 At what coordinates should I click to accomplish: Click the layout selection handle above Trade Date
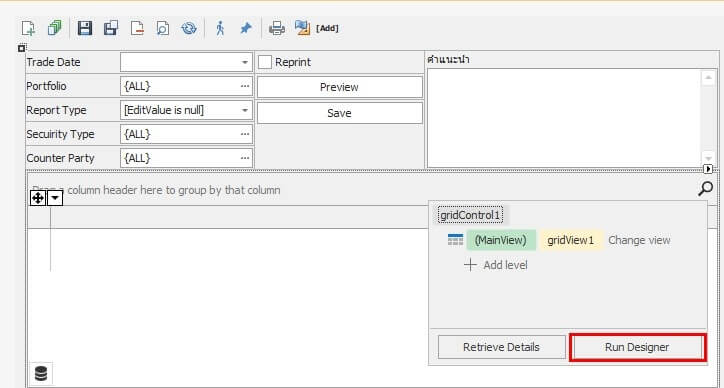(x=22, y=48)
